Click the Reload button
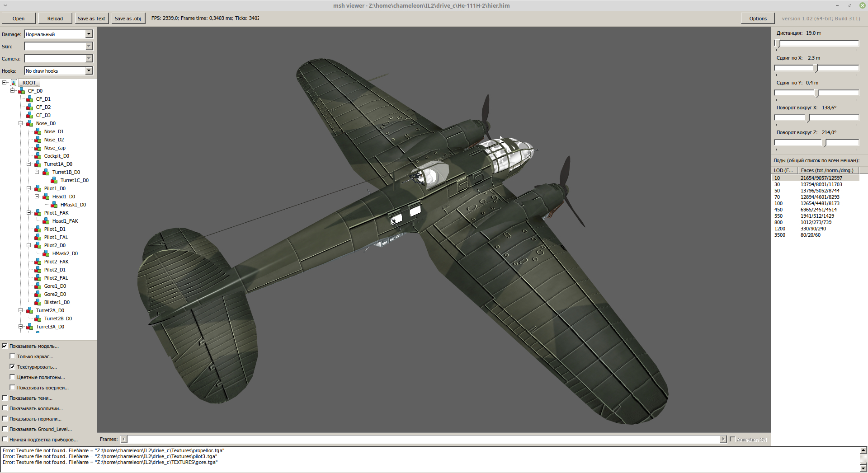The width and height of the screenshot is (868, 473). (55, 19)
